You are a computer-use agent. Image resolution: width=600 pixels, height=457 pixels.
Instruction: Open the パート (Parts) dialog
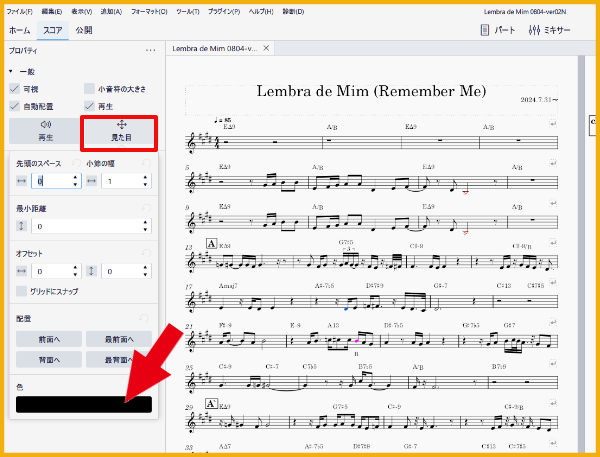(x=498, y=30)
